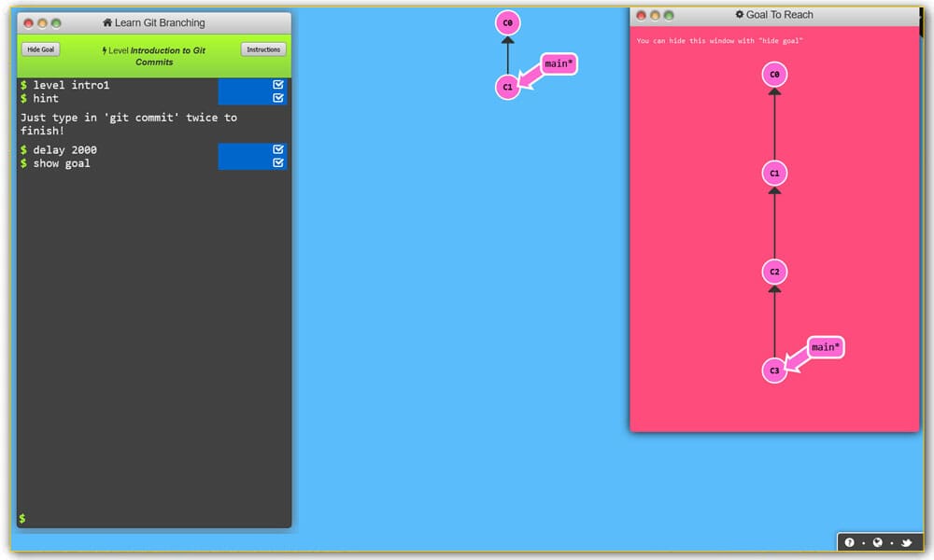Close the Goal To Reach window

pos(640,15)
